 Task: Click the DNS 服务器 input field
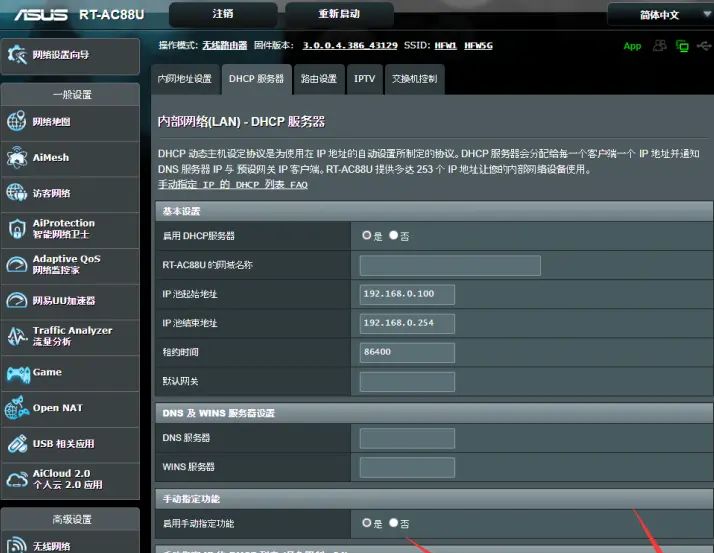(x=407, y=438)
